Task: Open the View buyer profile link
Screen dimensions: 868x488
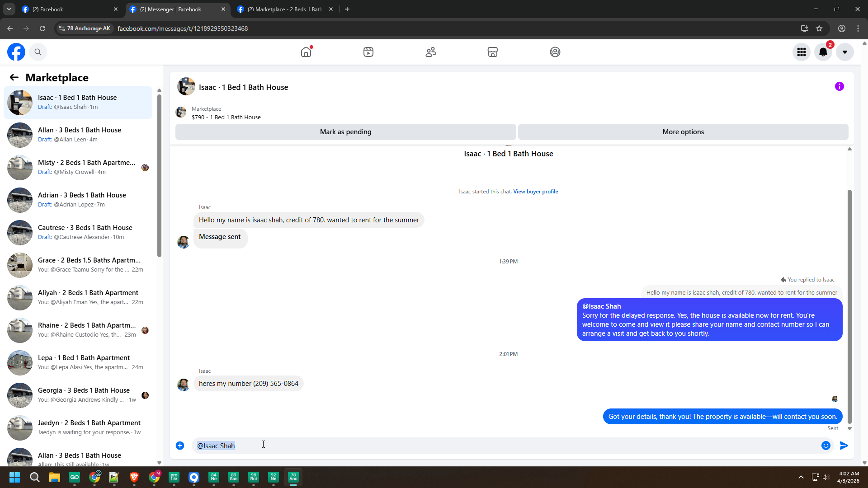Action: (536, 192)
